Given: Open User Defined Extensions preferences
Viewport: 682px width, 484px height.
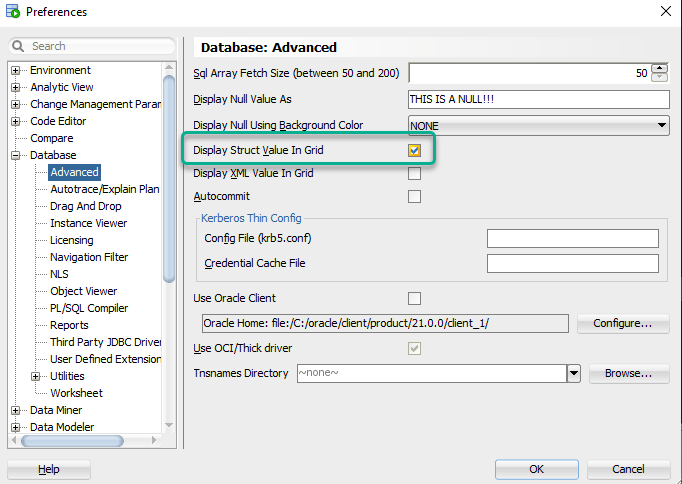Looking at the screenshot, I should pos(106,359).
